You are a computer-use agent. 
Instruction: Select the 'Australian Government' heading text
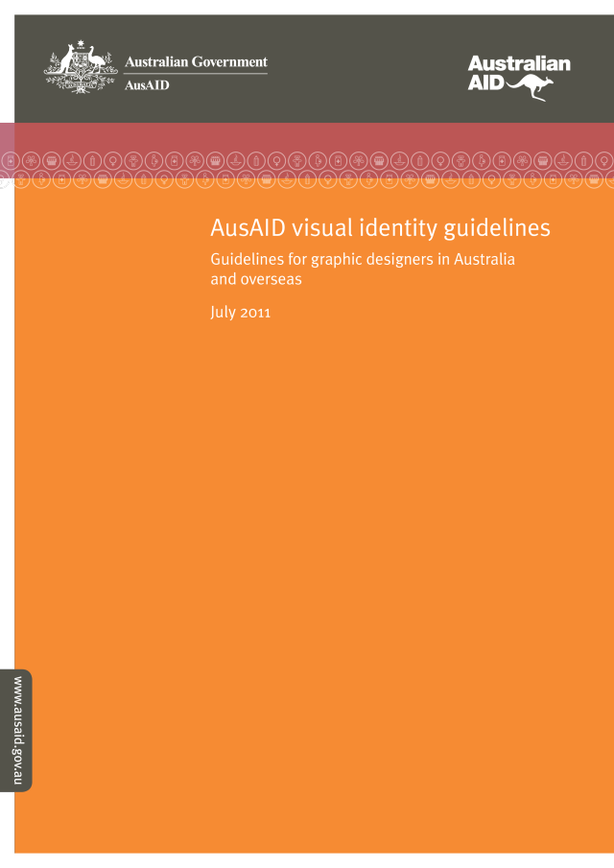point(196,62)
